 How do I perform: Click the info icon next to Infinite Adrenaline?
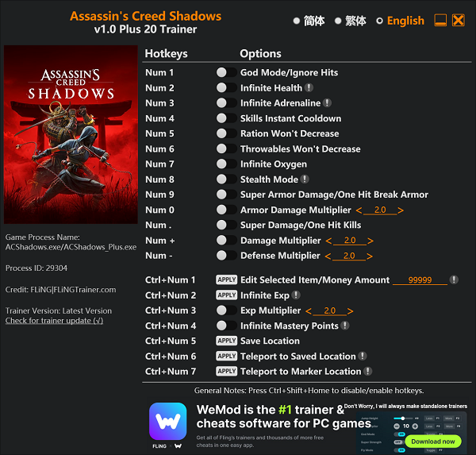click(x=327, y=103)
